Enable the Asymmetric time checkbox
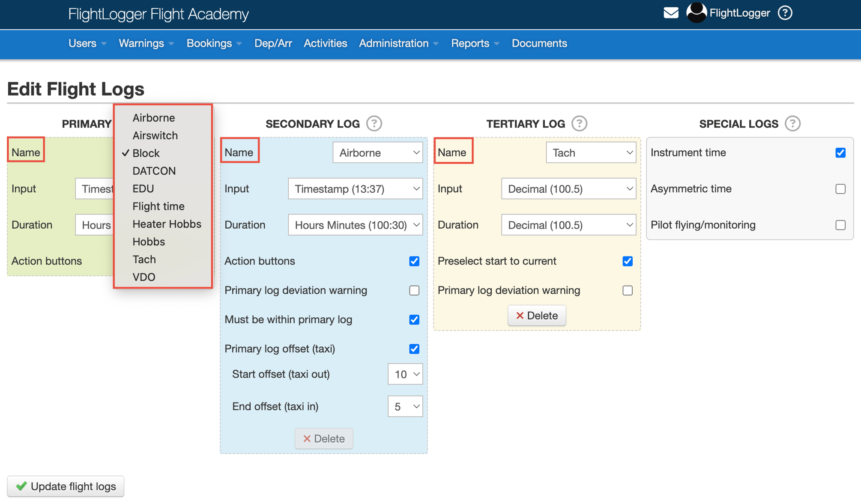The width and height of the screenshot is (861, 504). click(x=840, y=189)
